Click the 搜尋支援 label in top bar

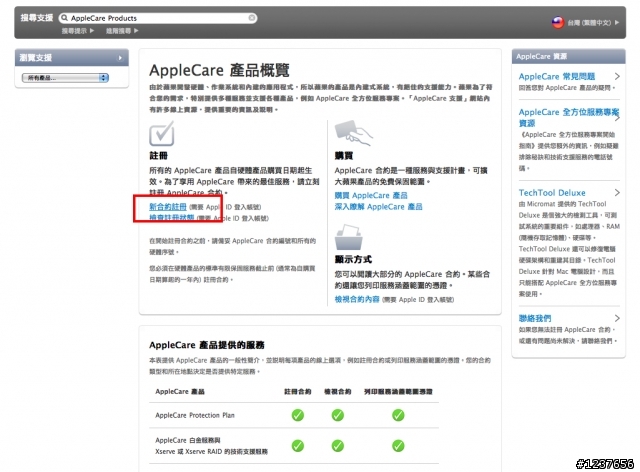point(37,18)
